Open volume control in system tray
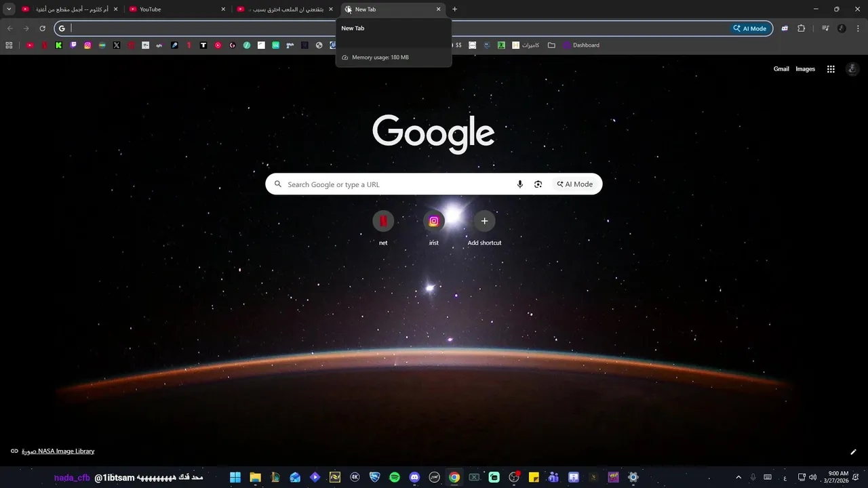The height and width of the screenshot is (488, 868). (812, 477)
